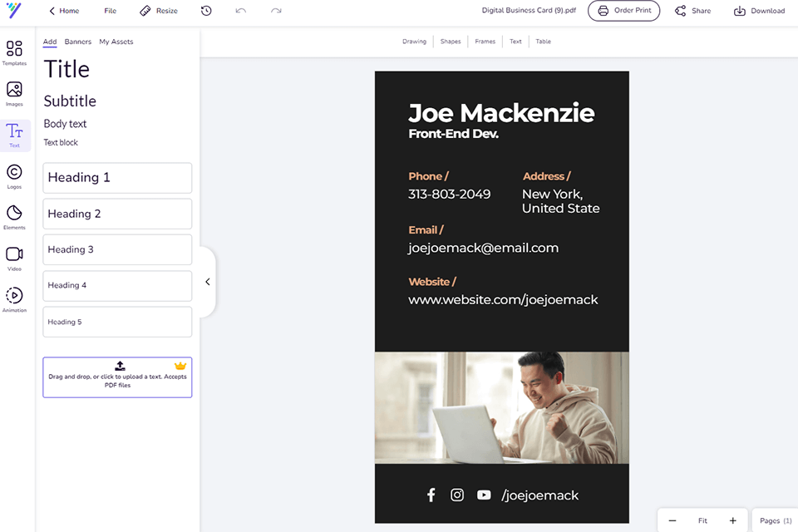Open the Video sidebar panel

[x=14, y=258]
